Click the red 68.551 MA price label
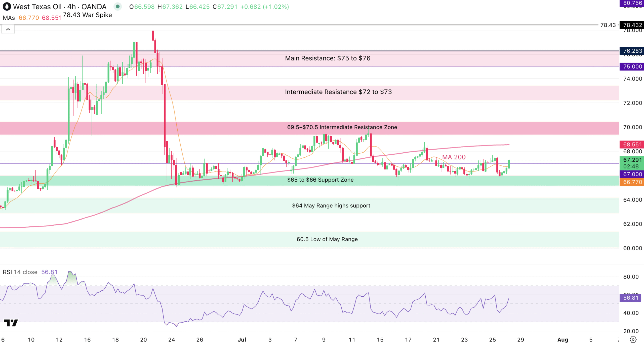Image resolution: width=644 pixels, height=343 pixels. 631,144
